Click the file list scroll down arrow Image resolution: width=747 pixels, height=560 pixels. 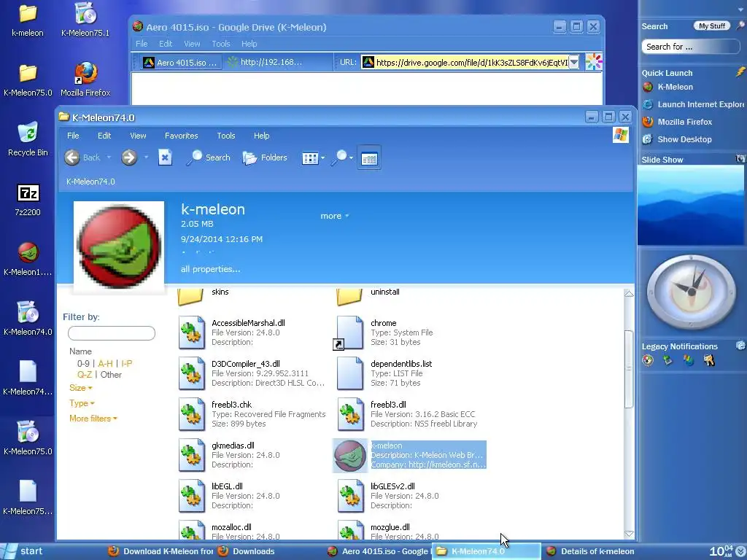pos(629,534)
